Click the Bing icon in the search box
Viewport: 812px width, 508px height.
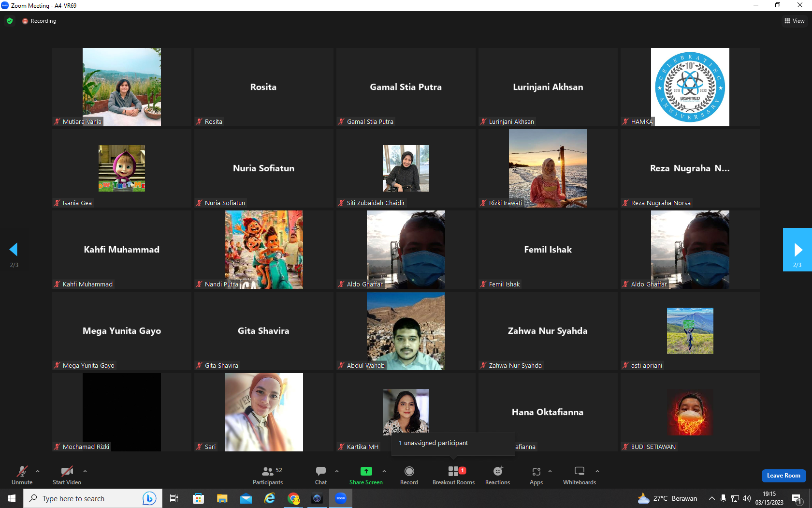click(x=149, y=498)
